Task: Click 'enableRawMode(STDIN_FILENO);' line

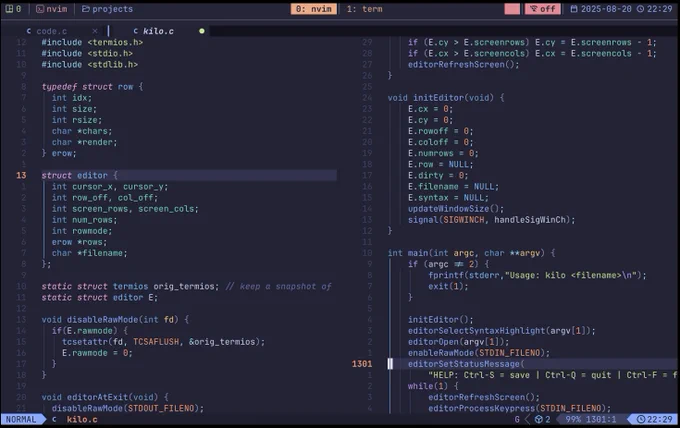Action: click(478, 353)
